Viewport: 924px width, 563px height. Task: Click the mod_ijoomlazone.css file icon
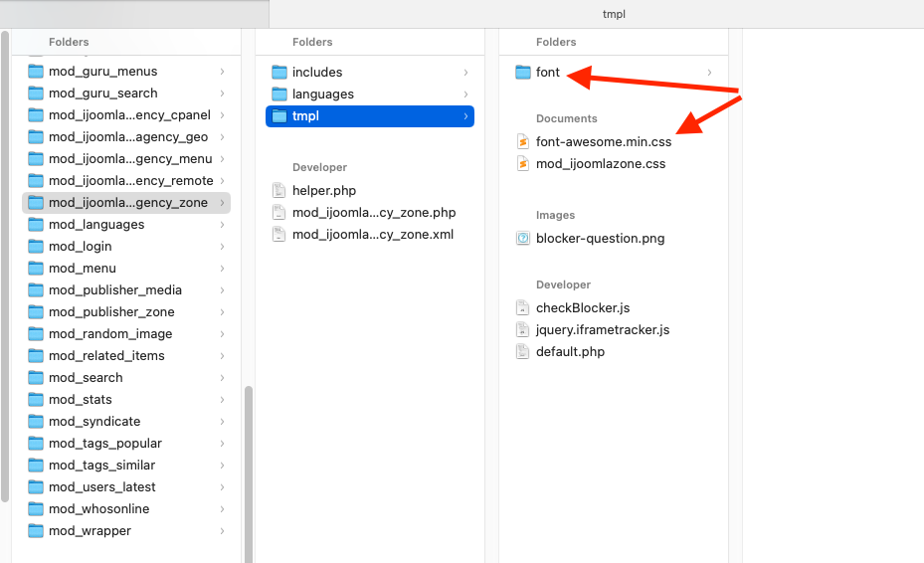[x=523, y=164]
